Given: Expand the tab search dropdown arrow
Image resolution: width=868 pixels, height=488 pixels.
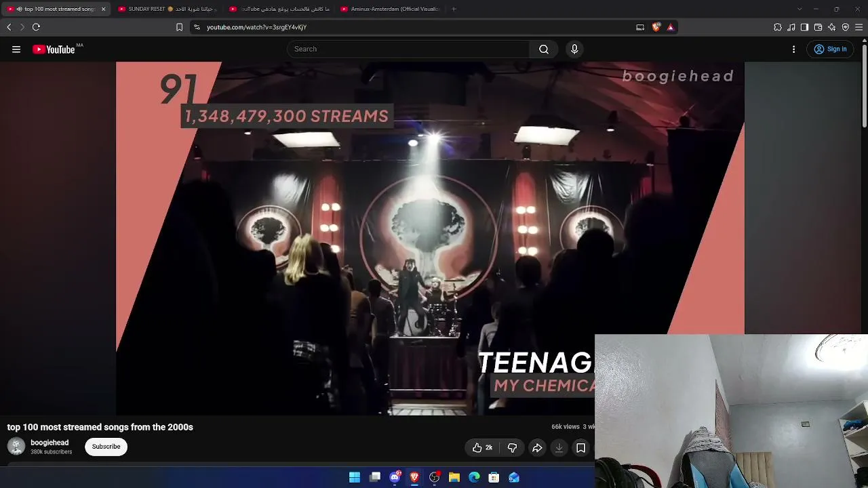Looking at the screenshot, I should (800, 9).
